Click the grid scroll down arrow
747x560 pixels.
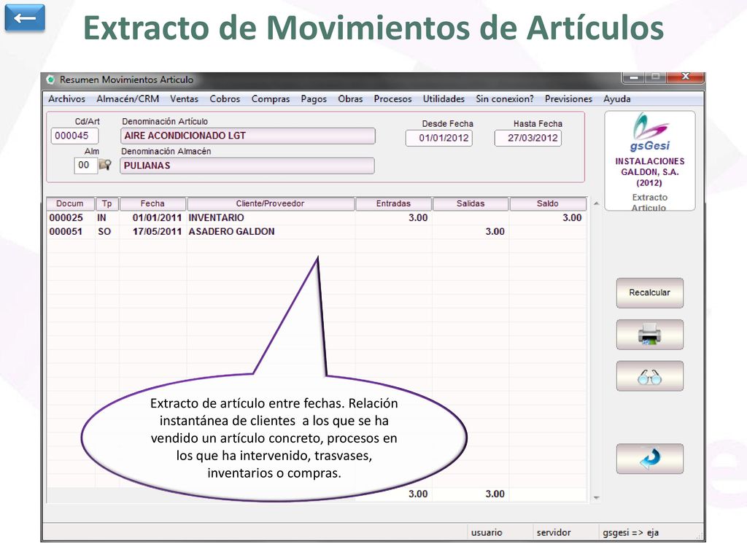point(596,497)
